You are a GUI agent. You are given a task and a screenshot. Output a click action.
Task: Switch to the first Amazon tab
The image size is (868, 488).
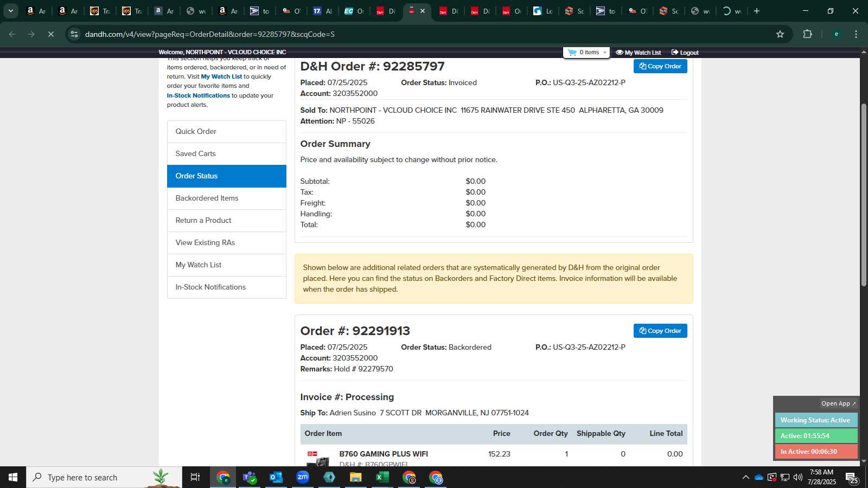[x=36, y=11]
